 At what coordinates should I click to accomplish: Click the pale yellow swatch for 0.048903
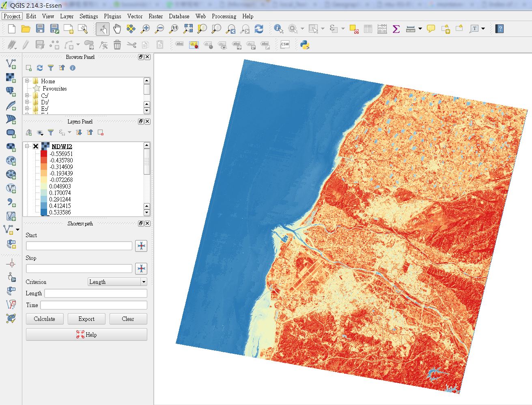[x=44, y=186]
